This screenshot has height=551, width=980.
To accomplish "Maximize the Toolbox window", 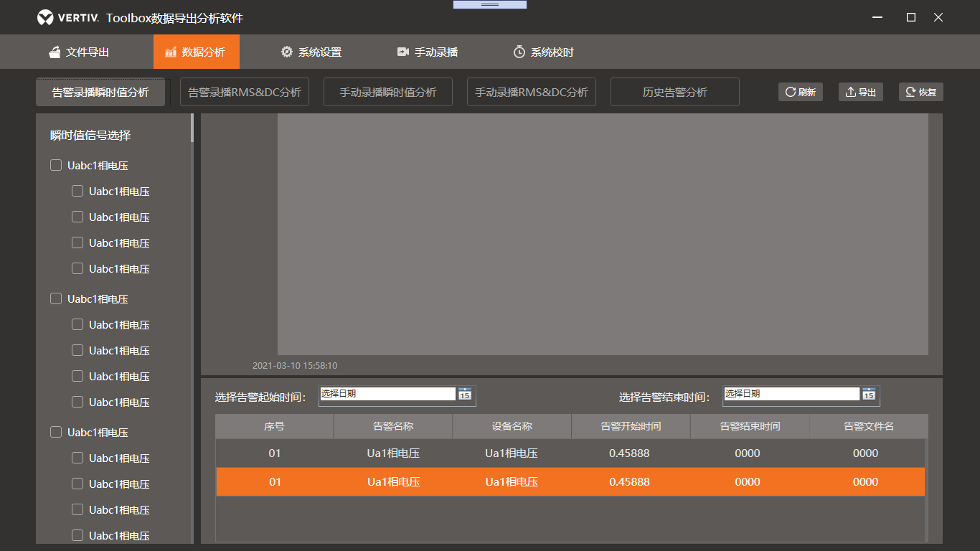I will [911, 17].
